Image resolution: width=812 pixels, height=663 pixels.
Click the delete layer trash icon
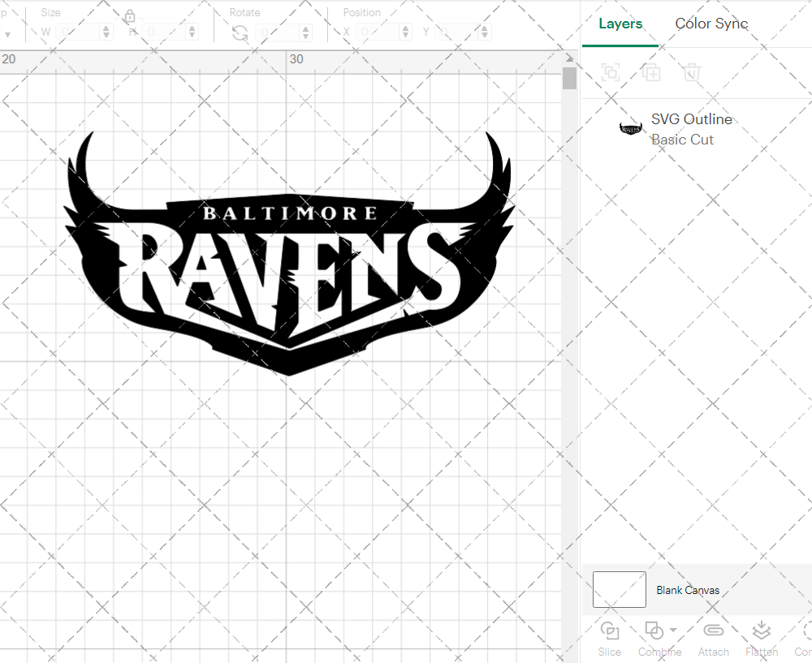[691, 72]
